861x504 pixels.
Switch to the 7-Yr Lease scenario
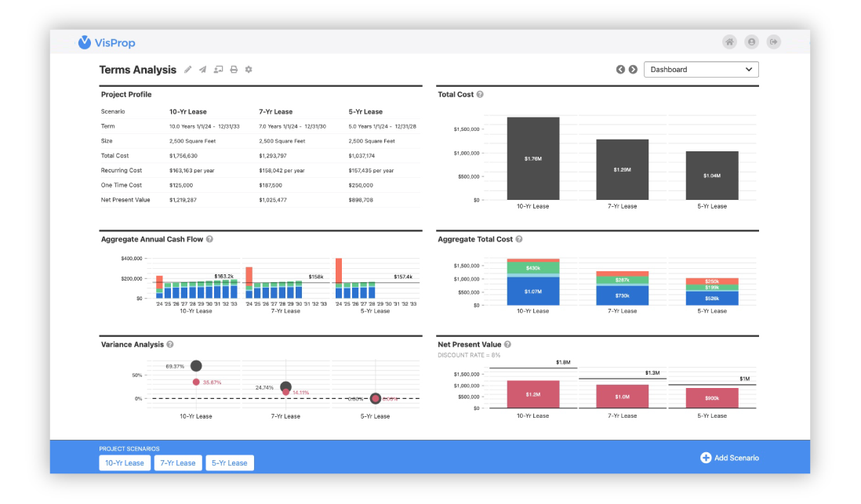[178, 462]
